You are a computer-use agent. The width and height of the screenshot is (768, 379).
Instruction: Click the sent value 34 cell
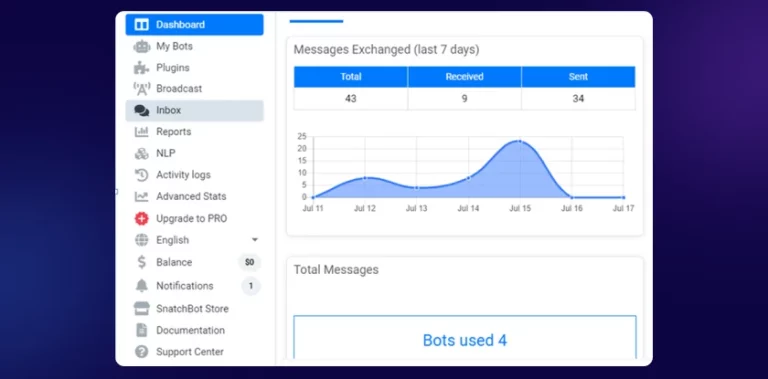pos(578,98)
